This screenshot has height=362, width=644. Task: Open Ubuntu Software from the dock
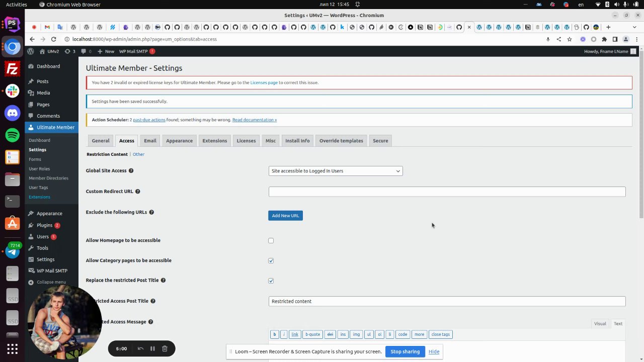coord(12,223)
